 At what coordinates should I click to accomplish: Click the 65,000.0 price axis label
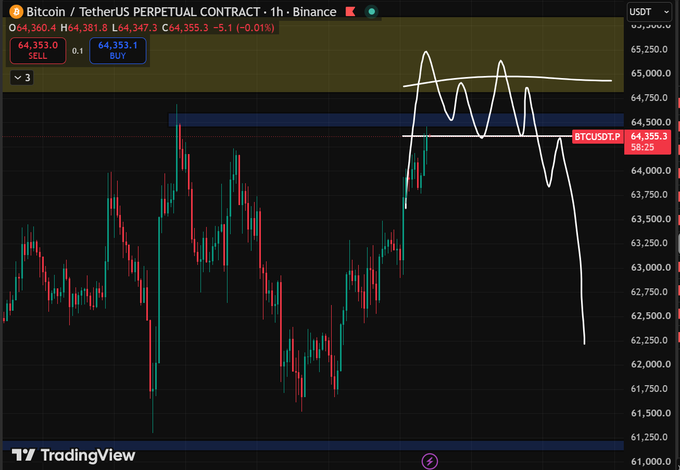(x=651, y=73)
